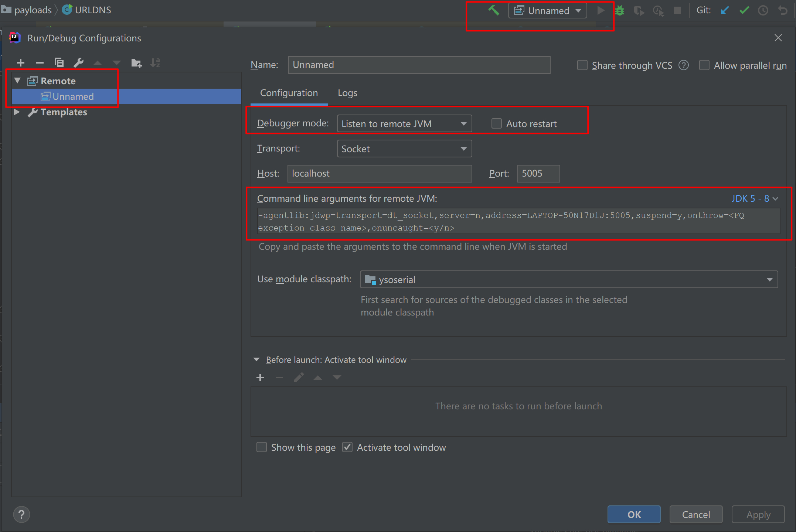Open the Transport Socket dropdown

pos(404,149)
